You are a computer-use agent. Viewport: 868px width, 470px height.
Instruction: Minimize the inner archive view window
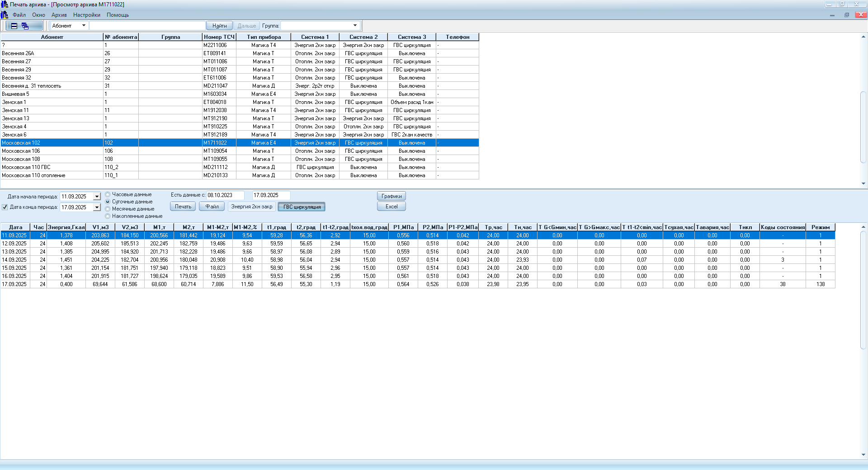point(832,15)
